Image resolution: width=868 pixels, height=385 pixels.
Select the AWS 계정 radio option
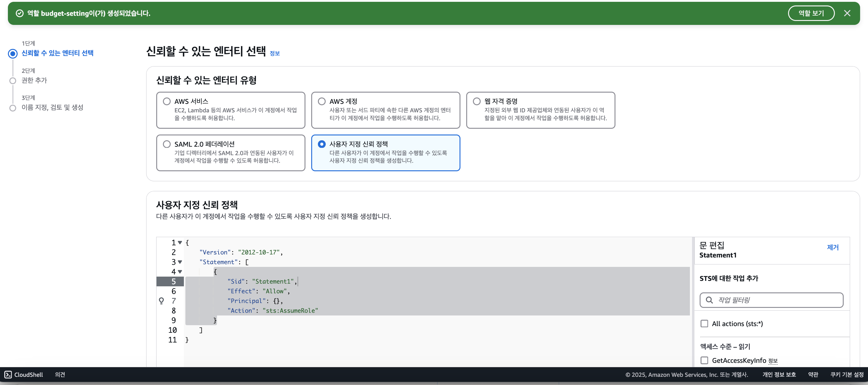[x=322, y=101]
